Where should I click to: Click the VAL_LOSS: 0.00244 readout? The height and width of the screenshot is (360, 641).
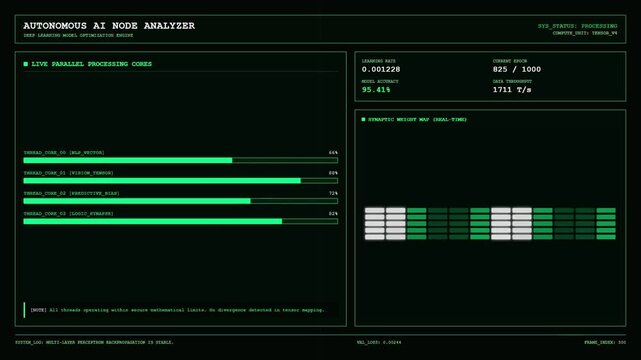[379, 342]
